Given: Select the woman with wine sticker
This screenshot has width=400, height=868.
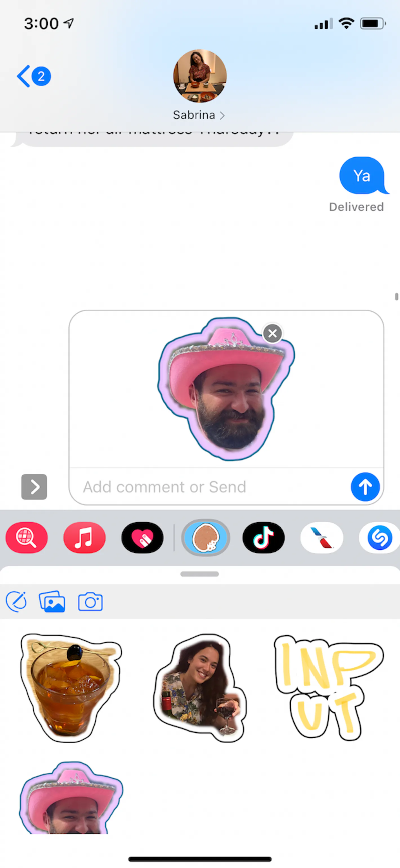Looking at the screenshot, I should point(200,688).
